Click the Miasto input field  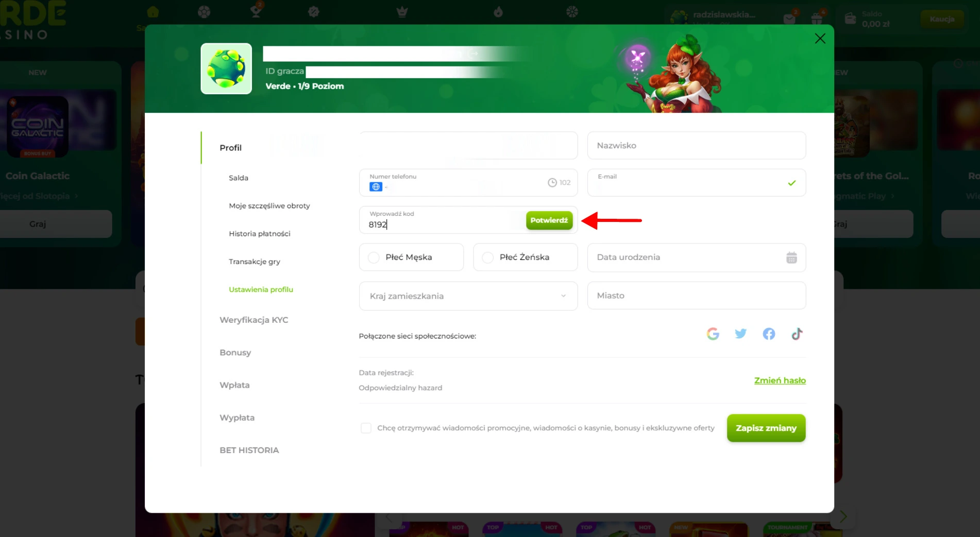[696, 296]
